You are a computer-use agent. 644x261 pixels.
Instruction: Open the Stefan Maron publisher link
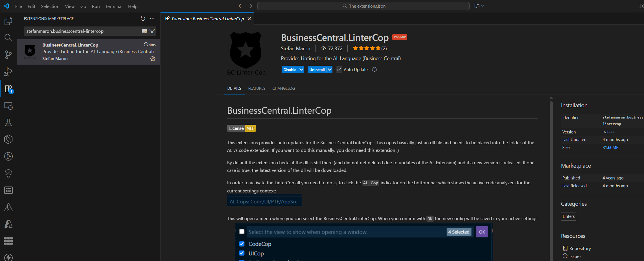pyautogui.click(x=295, y=49)
